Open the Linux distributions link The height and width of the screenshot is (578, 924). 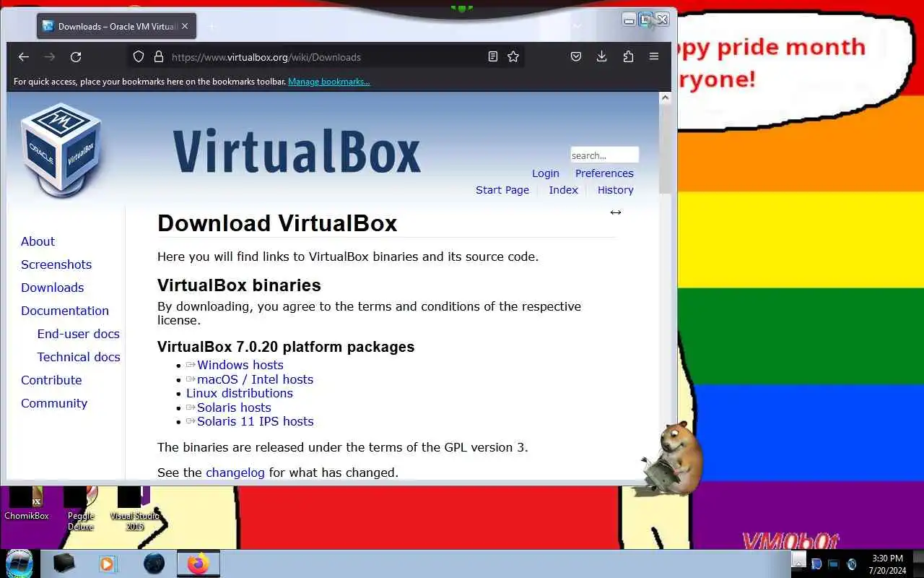click(x=240, y=393)
